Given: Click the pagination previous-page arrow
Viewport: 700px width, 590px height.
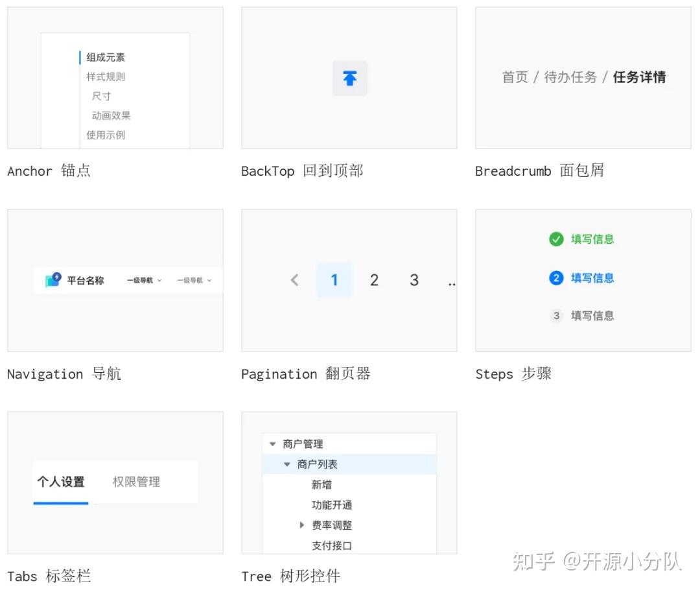Looking at the screenshot, I should (295, 280).
